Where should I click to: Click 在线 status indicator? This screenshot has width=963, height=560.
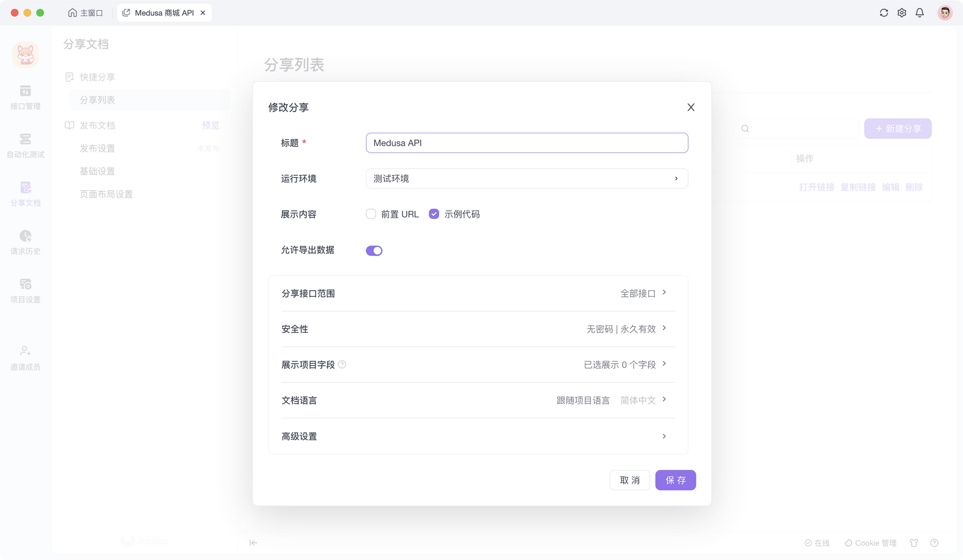pos(817,543)
